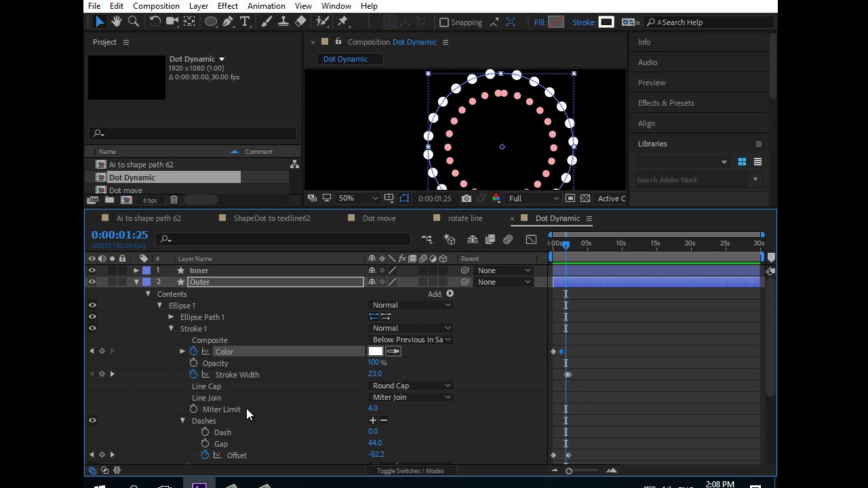The image size is (868, 488).
Task: Collapse the Contents group
Action: [x=148, y=294]
